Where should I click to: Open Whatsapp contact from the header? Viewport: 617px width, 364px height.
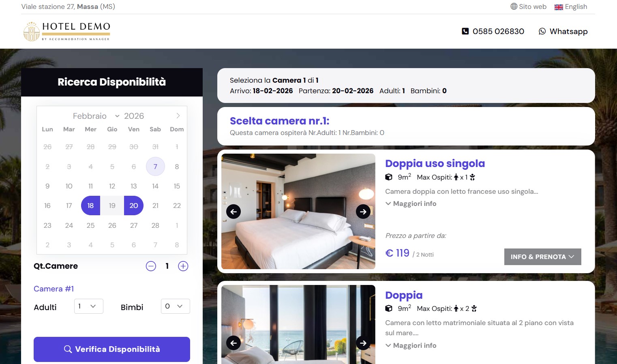pyautogui.click(x=562, y=31)
